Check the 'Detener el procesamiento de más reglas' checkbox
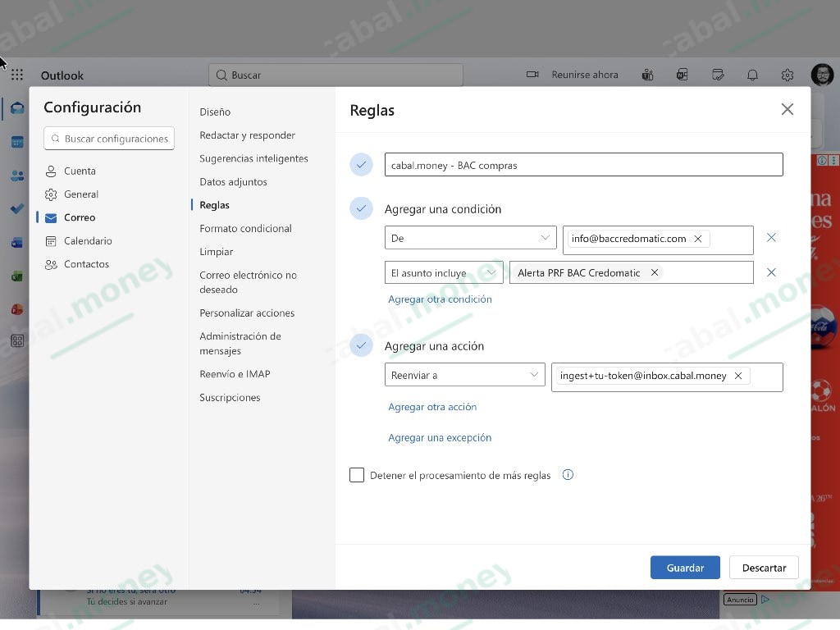 (357, 475)
